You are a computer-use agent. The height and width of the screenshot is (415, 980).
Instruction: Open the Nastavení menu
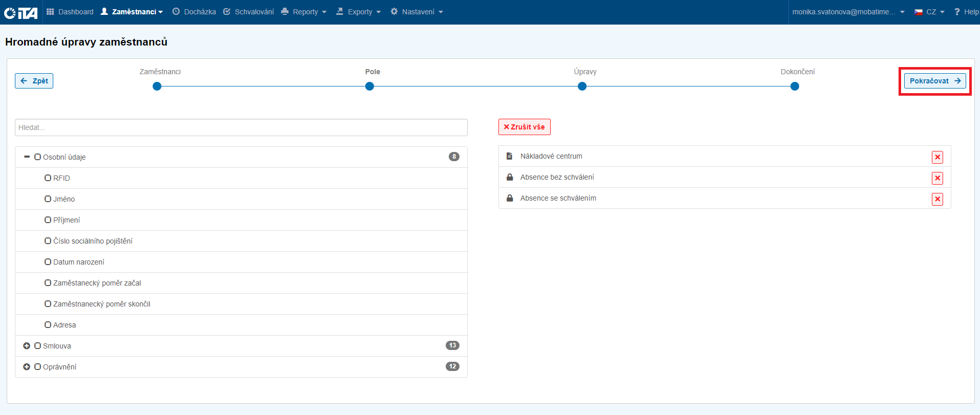pyautogui.click(x=417, y=12)
